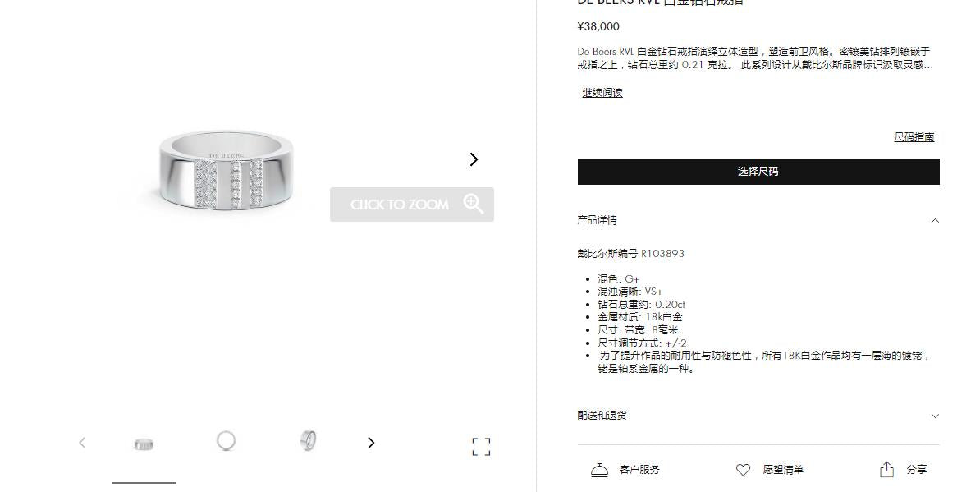Click the customer service bell icon
Screen dimensions: 980x492
(x=599, y=470)
